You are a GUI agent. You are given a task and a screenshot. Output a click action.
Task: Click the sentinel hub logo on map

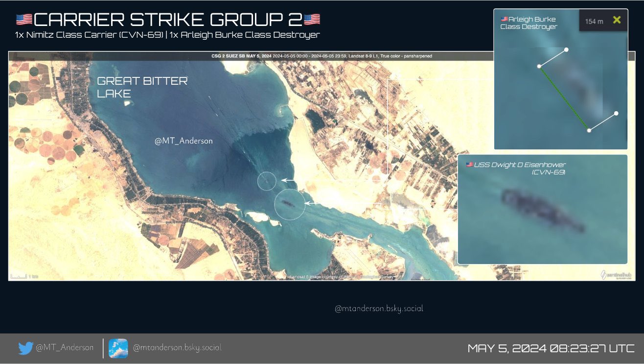coord(616,275)
